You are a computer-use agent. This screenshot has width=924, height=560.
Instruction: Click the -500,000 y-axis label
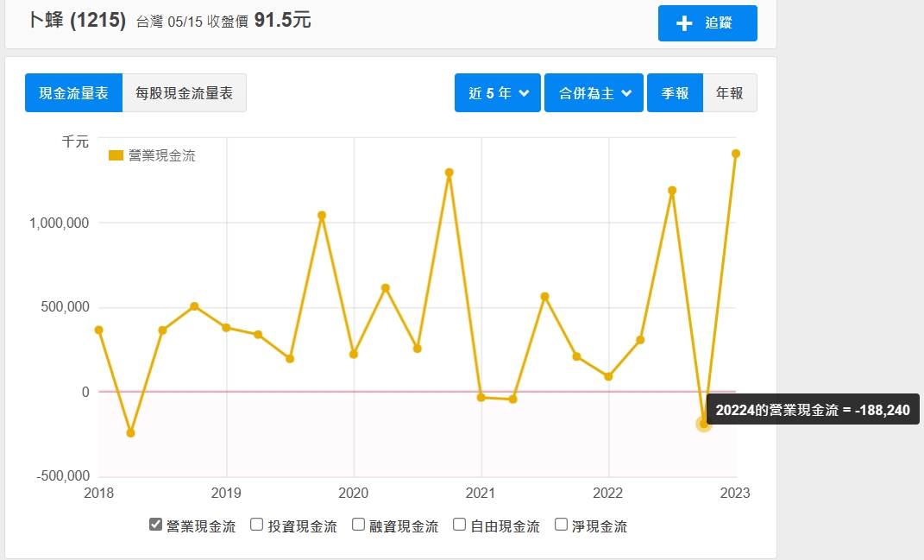pyautogui.click(x=63, y=476)
